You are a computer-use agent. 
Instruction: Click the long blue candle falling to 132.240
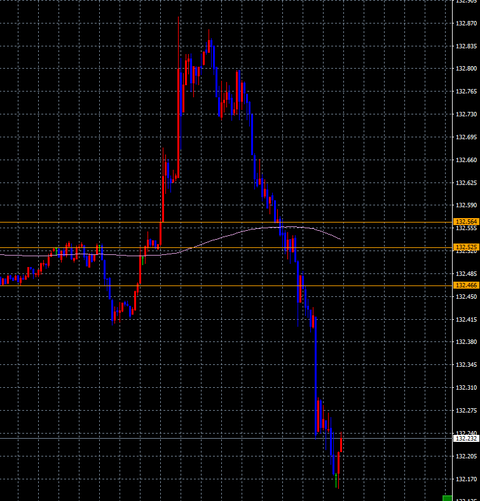(x=316, y=377)
